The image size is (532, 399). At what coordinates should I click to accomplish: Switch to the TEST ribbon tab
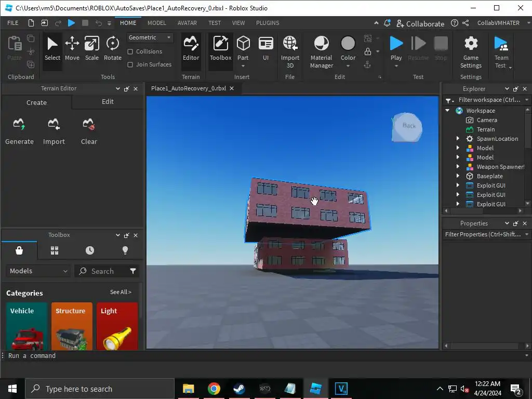pos(215,23)
